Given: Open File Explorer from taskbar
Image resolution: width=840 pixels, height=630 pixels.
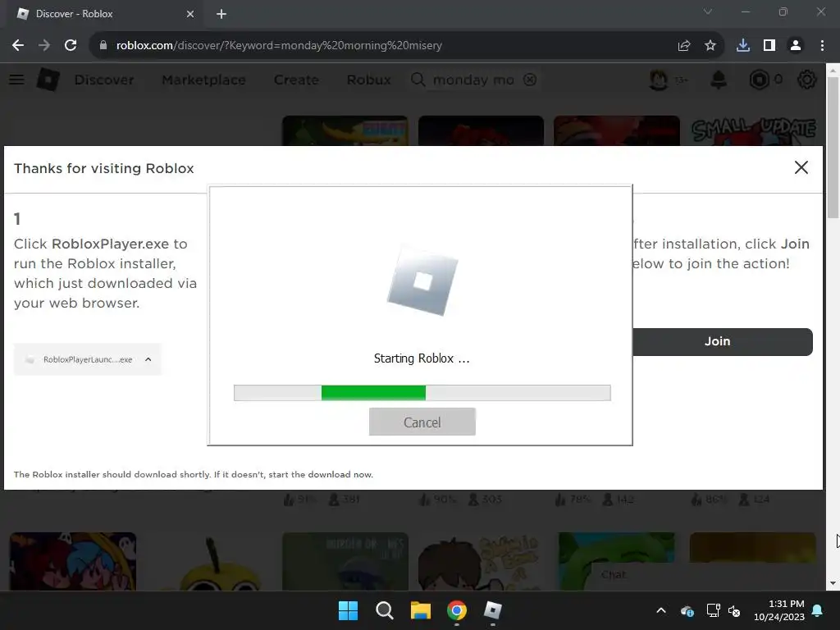Looking at the screenshot, I should coord(421,610).
